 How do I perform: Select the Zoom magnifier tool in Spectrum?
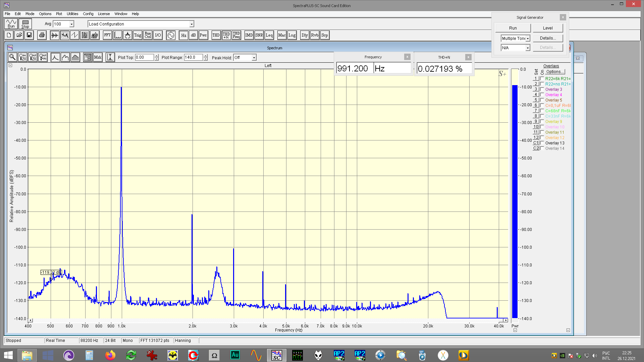(12, 57)
